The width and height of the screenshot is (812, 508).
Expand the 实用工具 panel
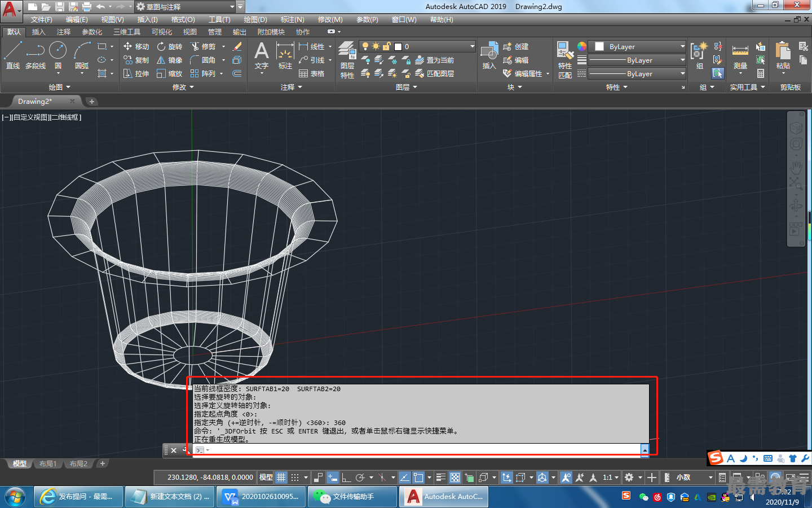pyautogui.click(x=748, y=87)
